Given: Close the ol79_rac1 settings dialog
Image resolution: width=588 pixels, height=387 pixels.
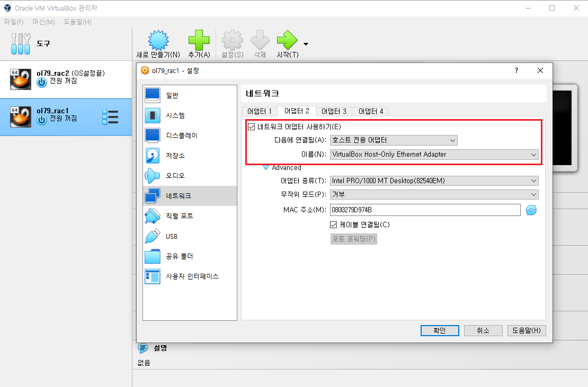Looking at the screenshot, I should tap(540, 70).
